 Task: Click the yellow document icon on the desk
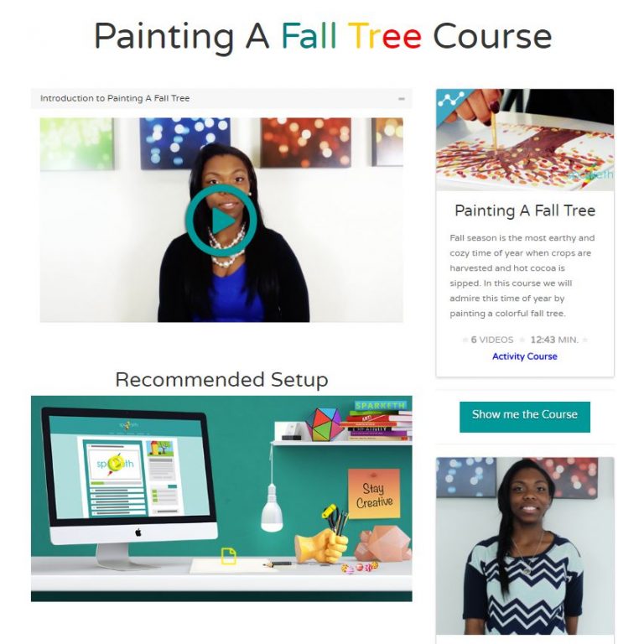(229, 555)
